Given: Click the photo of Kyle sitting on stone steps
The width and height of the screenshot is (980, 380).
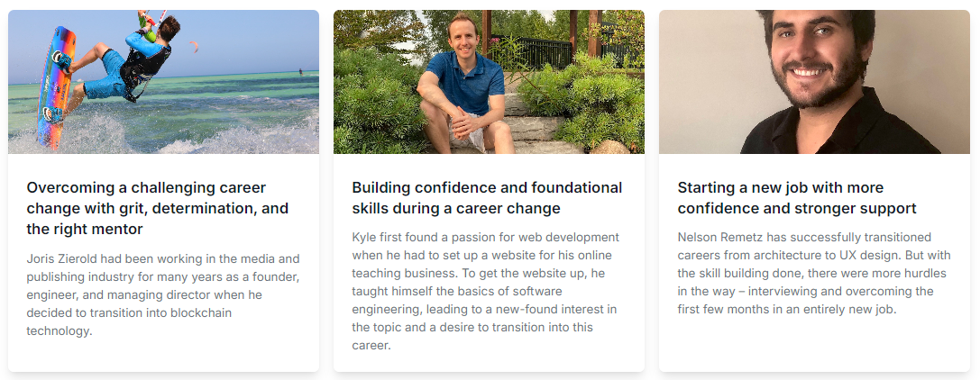Looking at the screenshot, I should click(489, 82).
